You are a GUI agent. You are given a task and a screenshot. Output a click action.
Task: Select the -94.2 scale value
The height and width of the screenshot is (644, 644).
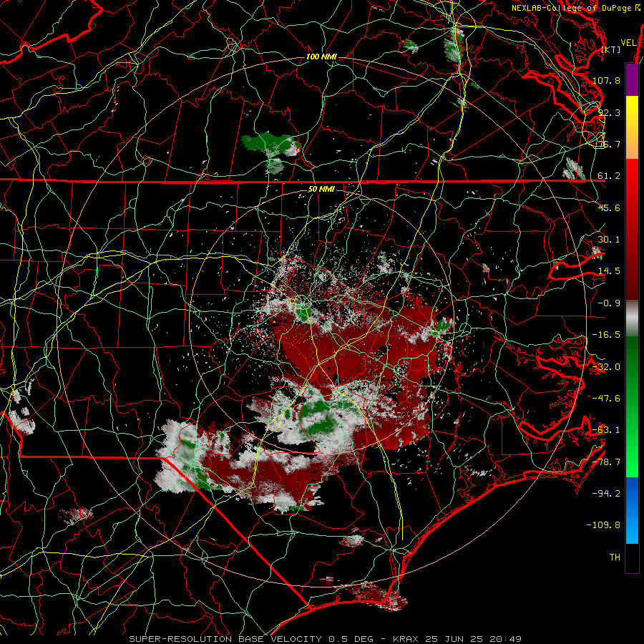coord(606,494)
